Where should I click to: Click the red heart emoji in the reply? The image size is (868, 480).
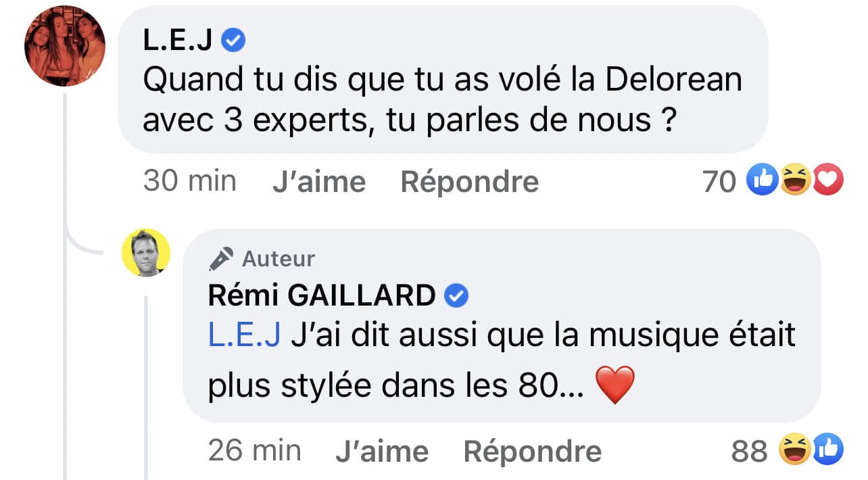click(x=615, y=385)
